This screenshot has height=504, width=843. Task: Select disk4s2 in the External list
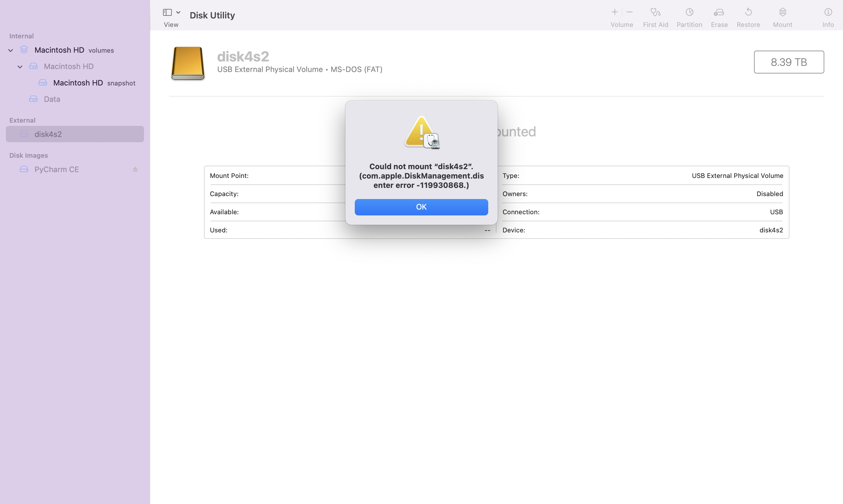click(48, 134)
